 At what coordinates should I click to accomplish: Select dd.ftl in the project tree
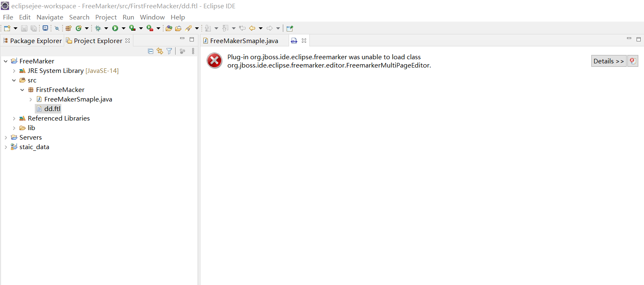(48, 109)
